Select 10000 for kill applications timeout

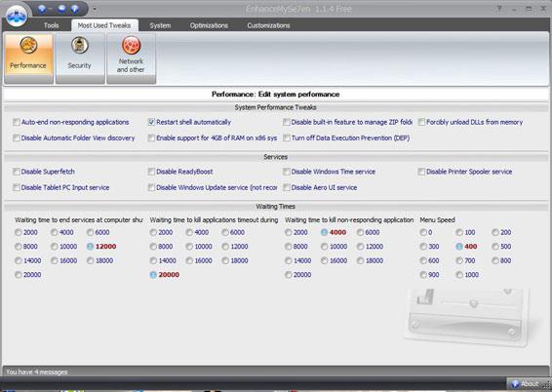click(x=189, y=247)
